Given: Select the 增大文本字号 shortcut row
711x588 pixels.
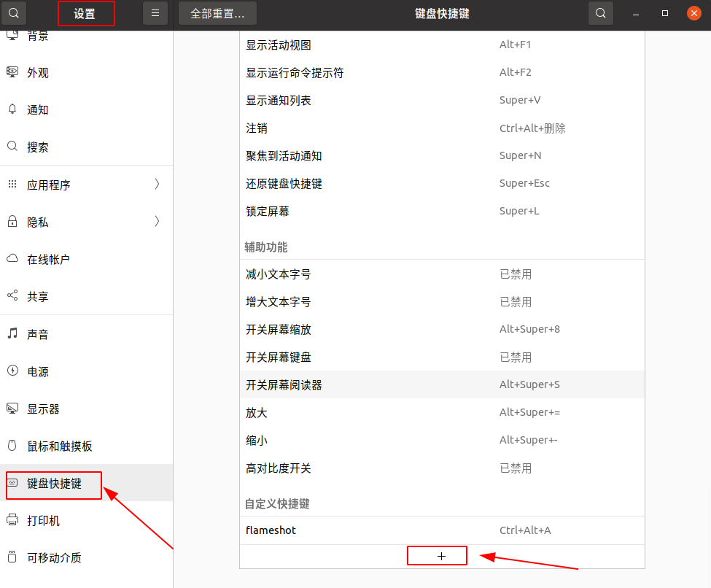Looking at the screenshot, I should tap(442, 302).
